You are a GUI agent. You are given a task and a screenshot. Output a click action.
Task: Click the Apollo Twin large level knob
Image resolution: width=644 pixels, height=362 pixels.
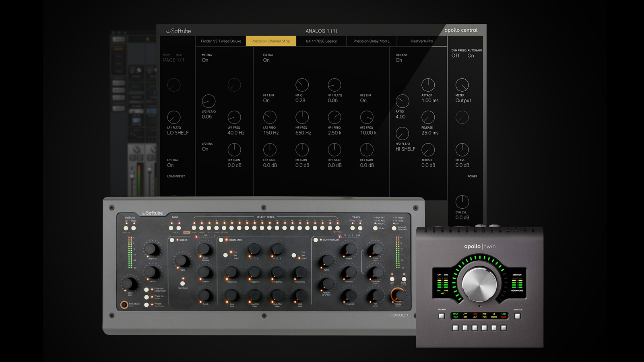tap(479, 284)
